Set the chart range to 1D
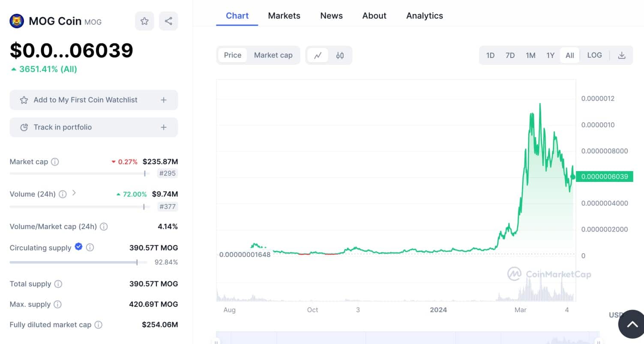 click(x=490, y=55)
